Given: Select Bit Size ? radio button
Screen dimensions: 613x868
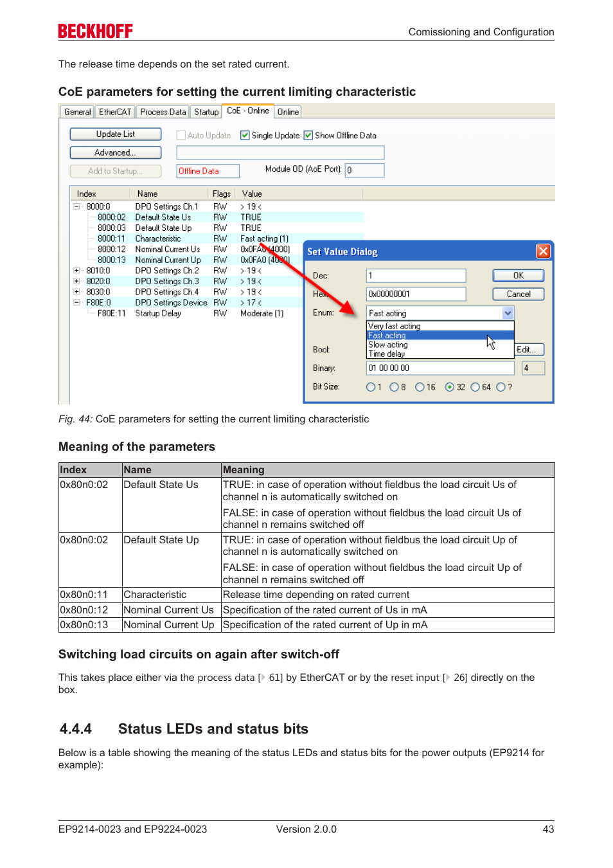Looking at the screenshot, I should coord(501,387).
